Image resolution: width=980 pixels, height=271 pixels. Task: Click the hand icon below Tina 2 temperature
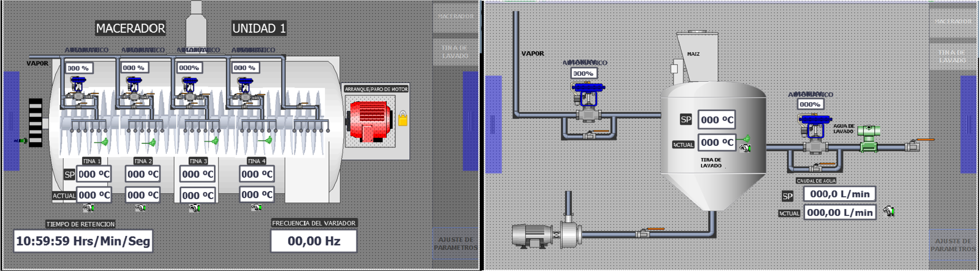[x=140, y=208]
